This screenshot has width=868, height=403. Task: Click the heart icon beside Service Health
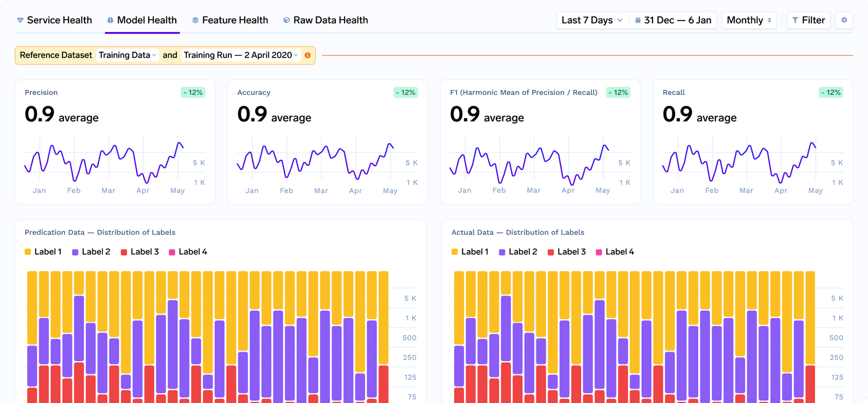coord(20,20)
